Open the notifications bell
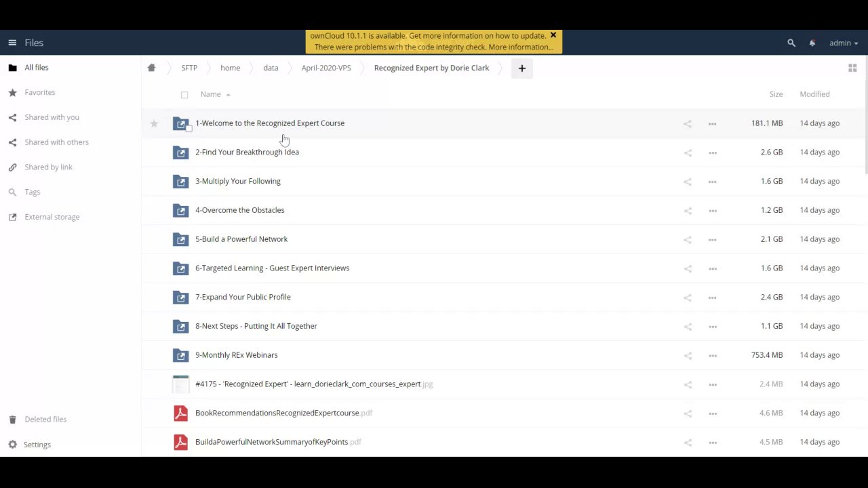Image resolution: width=868 pixels, height=488 pixels. click(x=812, y=43)
